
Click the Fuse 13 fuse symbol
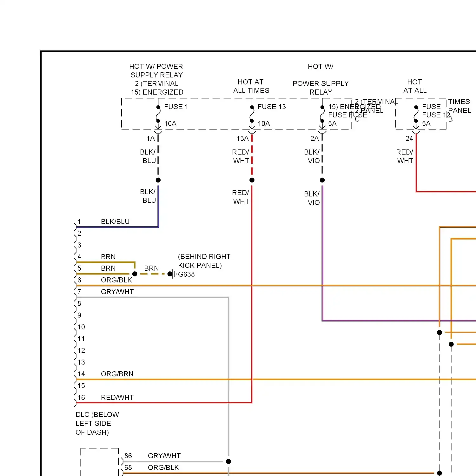coord(252,114)
